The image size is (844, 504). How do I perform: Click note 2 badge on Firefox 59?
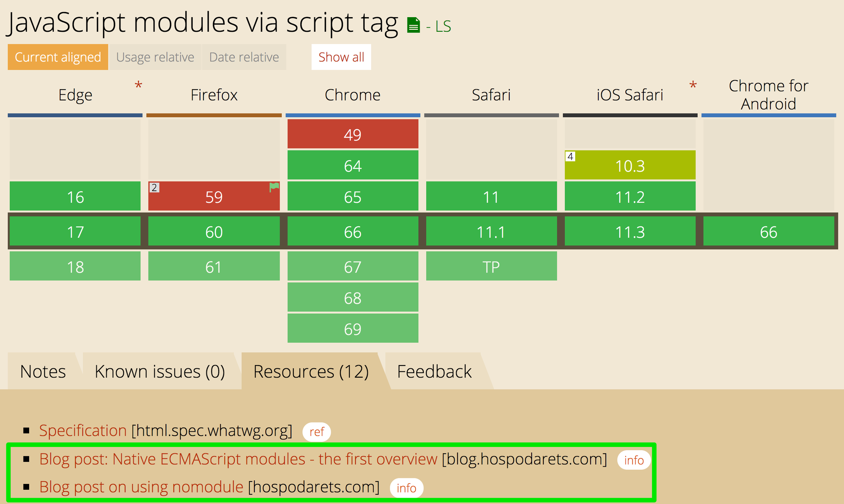tap(154, 187)
